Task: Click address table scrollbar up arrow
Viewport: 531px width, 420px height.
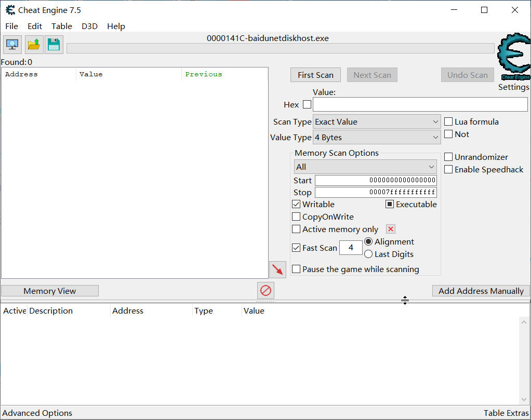Action: point(524,322)
